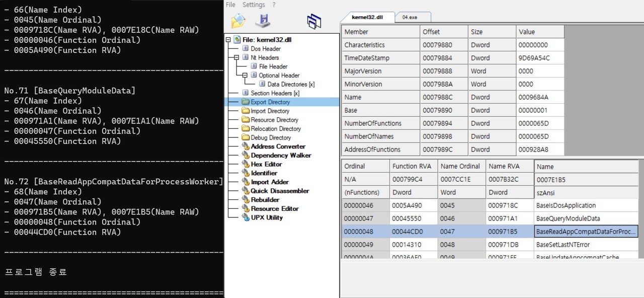Open the Resource Directory folder icon
This screenshot has width=644, height=298.
[x=246, y=119]
